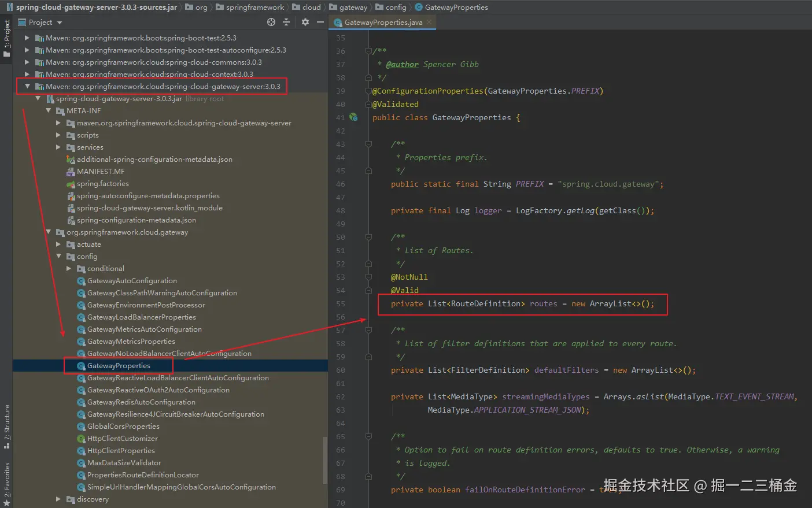The height and width of the screenshot is (508, 812).
Task: Collapse the META-INF folder
Action: pyautogui.click(x=48, y=110)
